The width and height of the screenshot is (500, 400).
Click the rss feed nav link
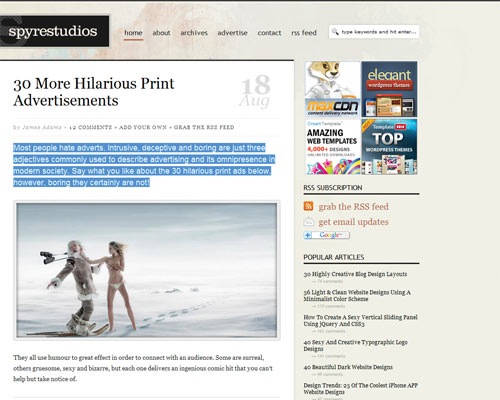tap(304, 33)
